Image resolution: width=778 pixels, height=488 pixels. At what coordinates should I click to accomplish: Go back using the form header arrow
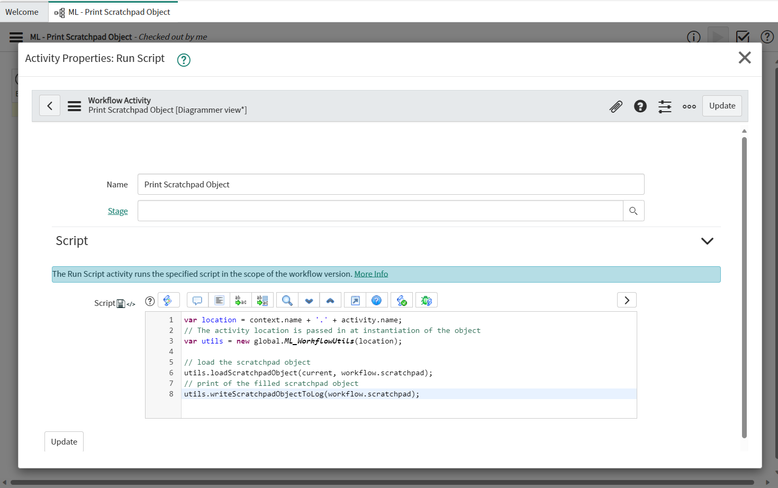tap(50, 106)
